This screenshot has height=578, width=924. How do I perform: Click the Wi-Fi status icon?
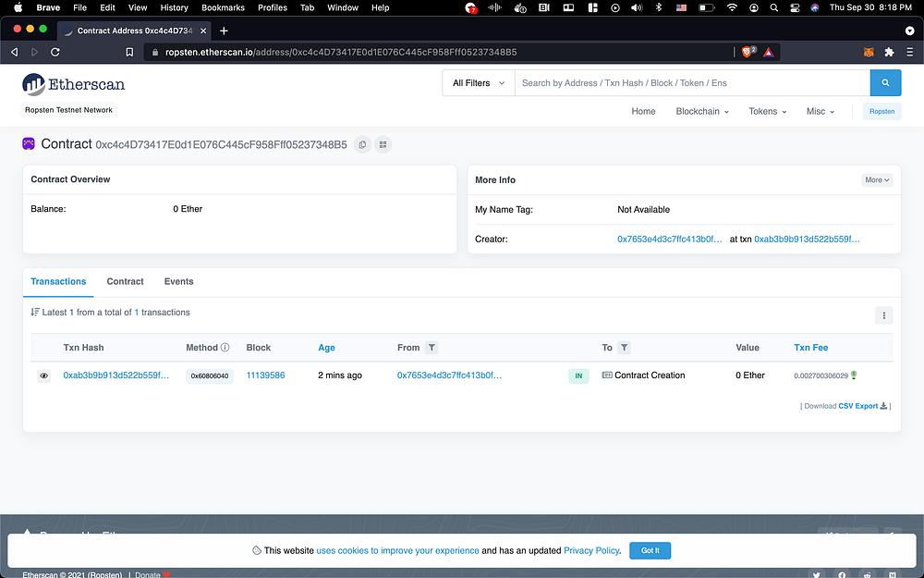pos(732,7)
